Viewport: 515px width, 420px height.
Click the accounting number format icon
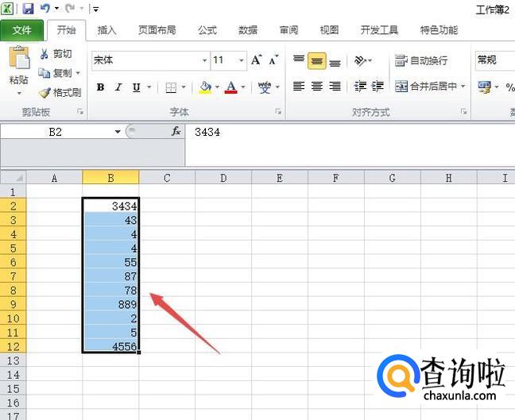(485, 87)
